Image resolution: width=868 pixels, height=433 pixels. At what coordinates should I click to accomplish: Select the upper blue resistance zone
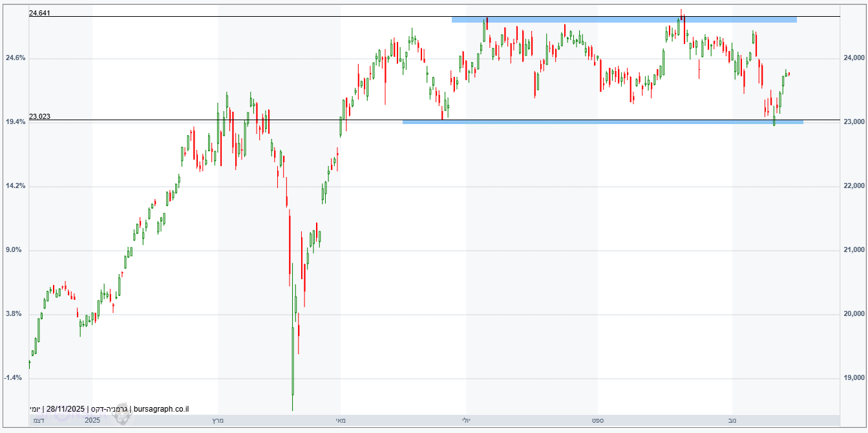click(x=624, y=19)
